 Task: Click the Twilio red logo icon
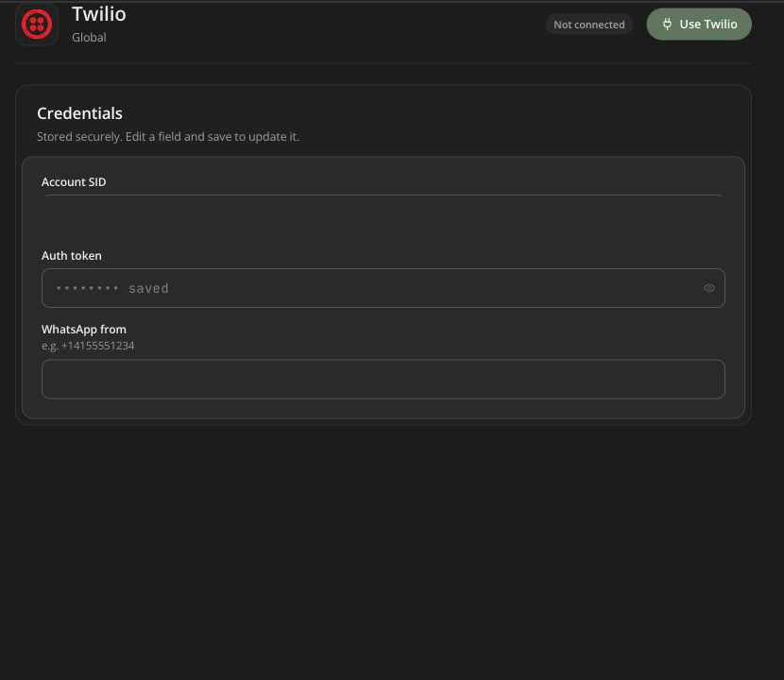point(37,24)
